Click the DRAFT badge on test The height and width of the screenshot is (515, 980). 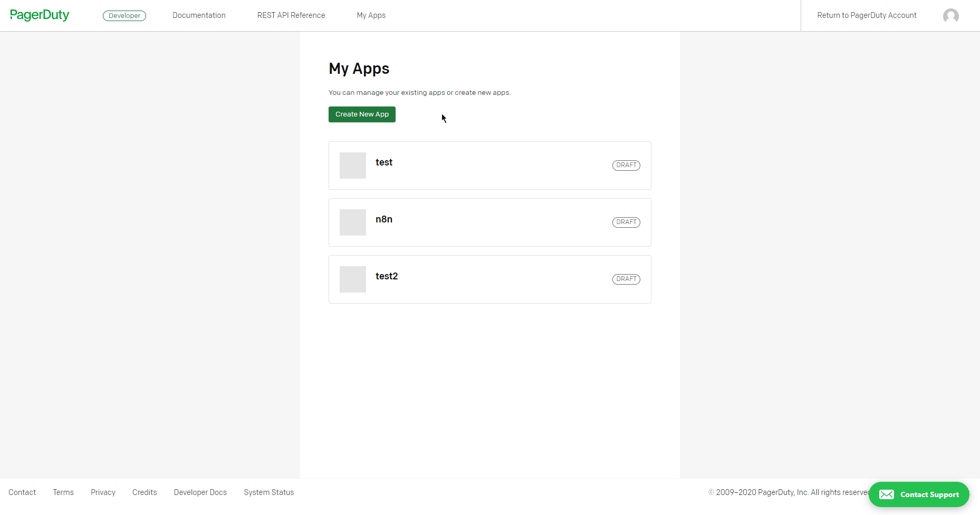[x=626, y=165]
